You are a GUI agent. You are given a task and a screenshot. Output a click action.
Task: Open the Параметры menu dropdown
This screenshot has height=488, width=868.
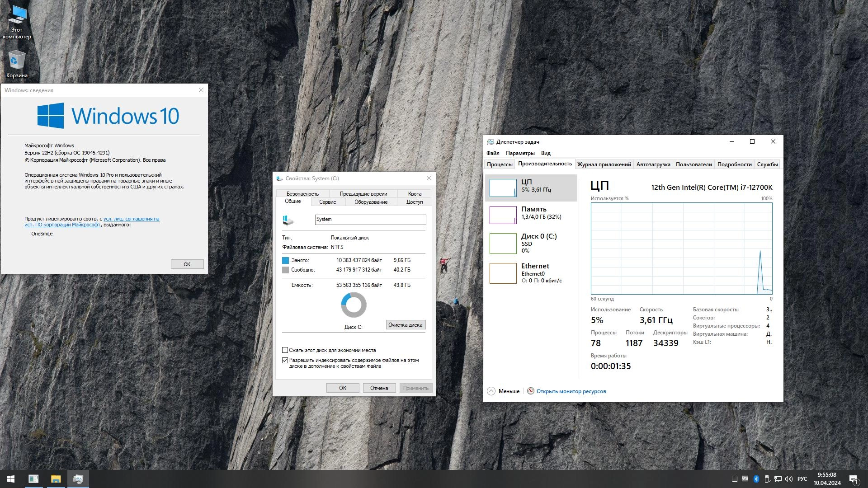[520, 153]
